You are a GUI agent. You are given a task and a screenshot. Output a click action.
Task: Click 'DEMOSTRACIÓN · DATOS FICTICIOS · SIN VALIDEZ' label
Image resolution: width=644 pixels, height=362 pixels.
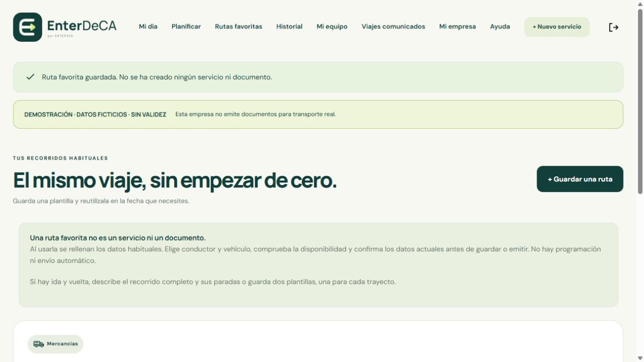click(x=95, y=114)
